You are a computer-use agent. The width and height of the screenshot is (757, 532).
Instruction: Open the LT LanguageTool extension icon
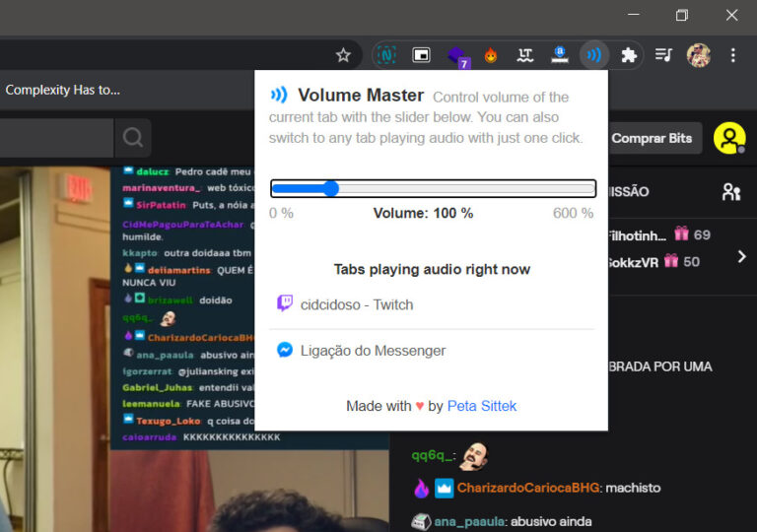coord(525,55)
